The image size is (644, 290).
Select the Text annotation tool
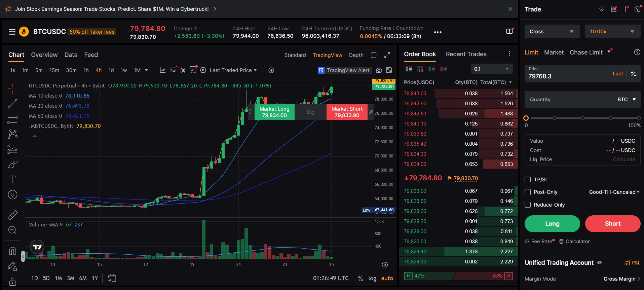12,180
